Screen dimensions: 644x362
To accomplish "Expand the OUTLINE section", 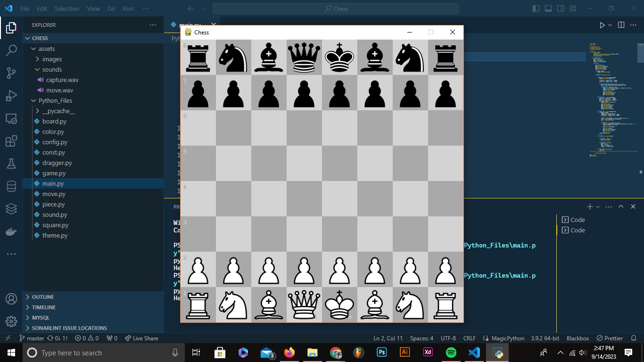I will pyautogui.click(x=93, y=297).
